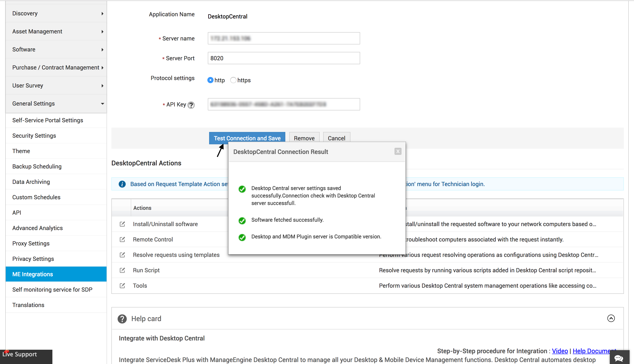The width and height of the screenshot is (634, 364).
Task: Click Test Connection and Save button
Action: [x=247, y=138]
